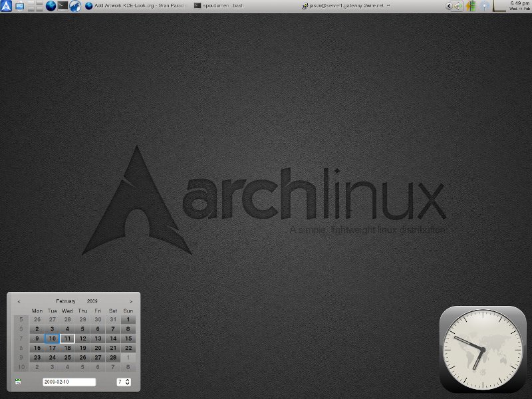Screen dimensions: 532x399
Task: Select February 14 in calendar
Action: point(113,338)
